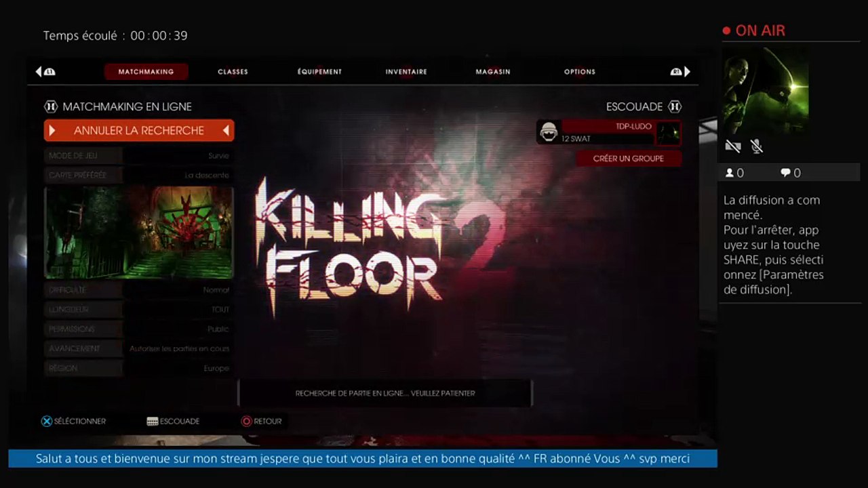Image resolution: width=868 pixels, height=488 pixels.
Task: Click the muted microphone icon in broadcast panel
Action: (757, 146)
